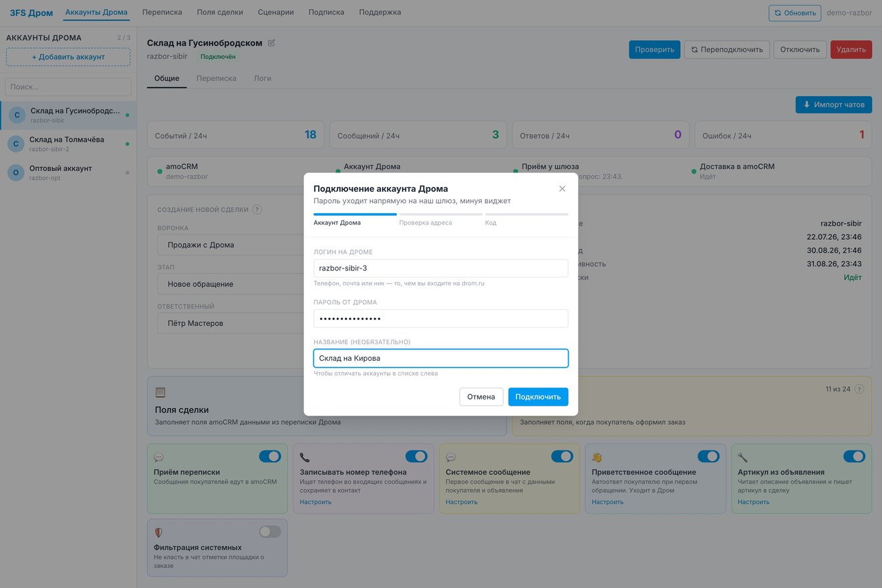
Task: Open the Логи tab
Action: coord(263,78)
